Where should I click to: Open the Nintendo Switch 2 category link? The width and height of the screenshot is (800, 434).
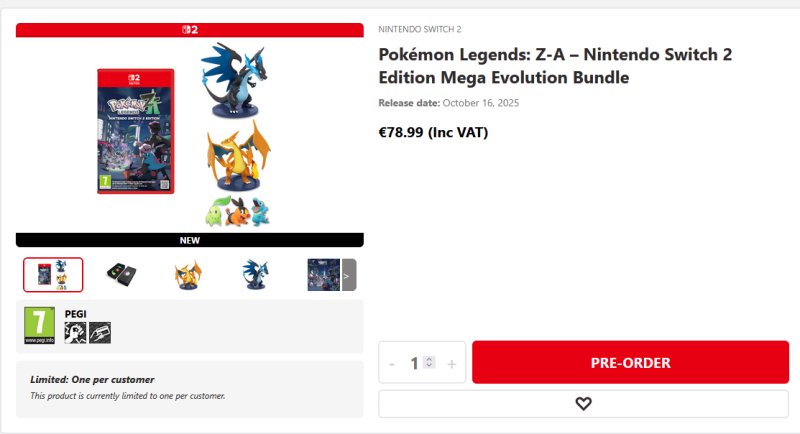click(x=420, y=30)
